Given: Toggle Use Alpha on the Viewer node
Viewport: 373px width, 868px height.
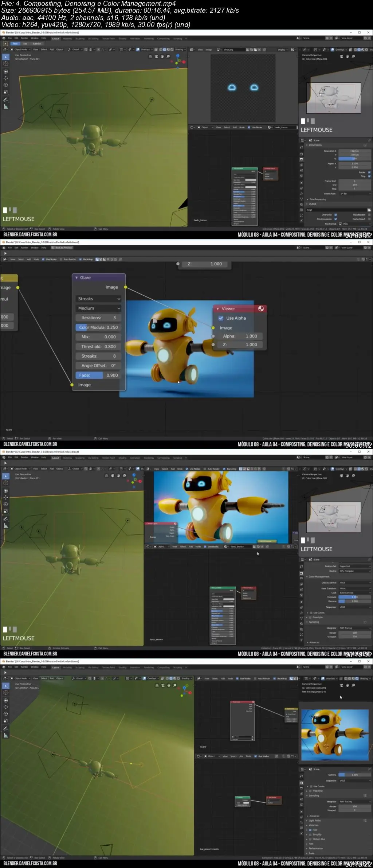Looking at the screenshot, I should point(221,318).
